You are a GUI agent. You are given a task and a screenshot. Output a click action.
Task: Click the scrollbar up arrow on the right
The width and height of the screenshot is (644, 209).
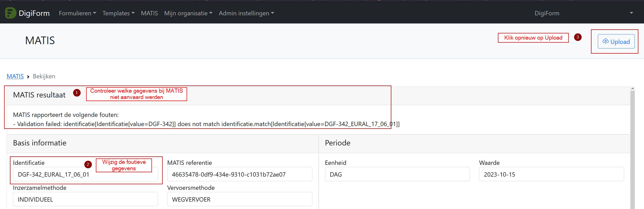(632, 89)
